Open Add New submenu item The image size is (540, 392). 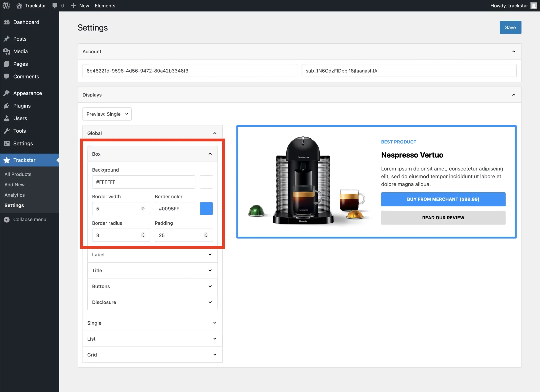(15, 185)
